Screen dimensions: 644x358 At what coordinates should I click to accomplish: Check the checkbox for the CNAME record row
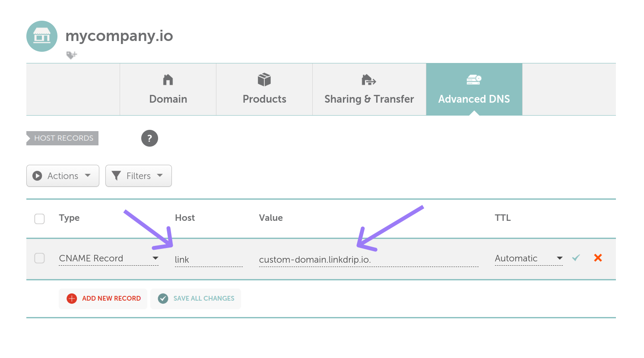click(39, 258)
